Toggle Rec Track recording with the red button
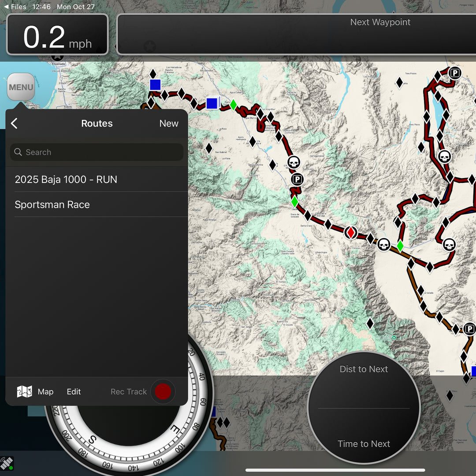 tap(163, 391)
